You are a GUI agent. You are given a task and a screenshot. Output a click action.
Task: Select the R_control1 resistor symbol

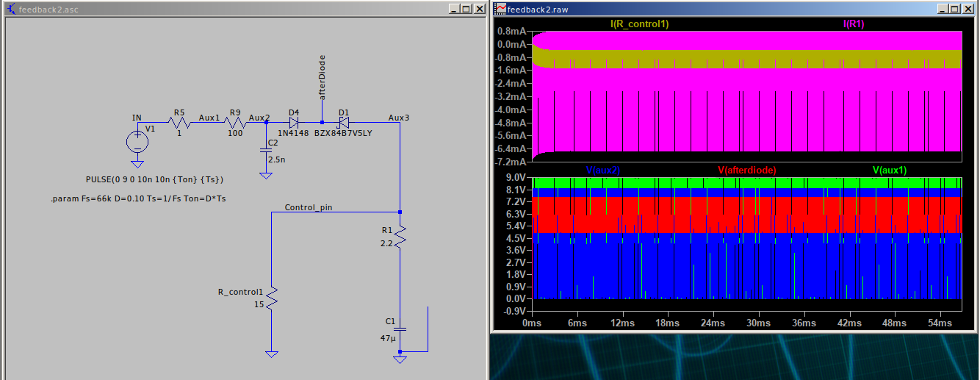coord(271,298)
